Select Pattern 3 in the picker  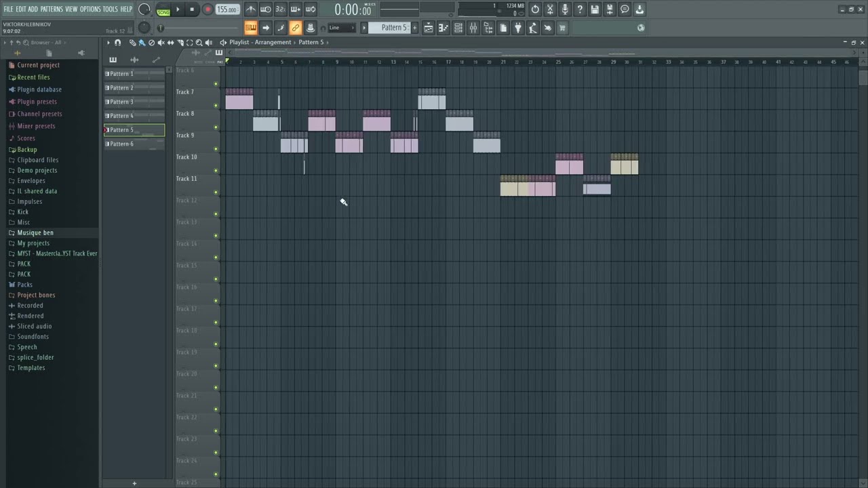coord(134,102)
